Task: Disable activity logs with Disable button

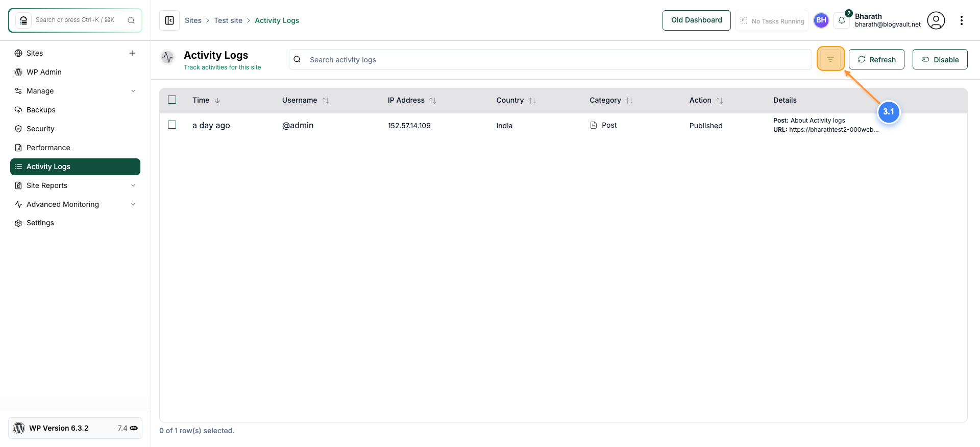Action: click(x=940, y=59)
